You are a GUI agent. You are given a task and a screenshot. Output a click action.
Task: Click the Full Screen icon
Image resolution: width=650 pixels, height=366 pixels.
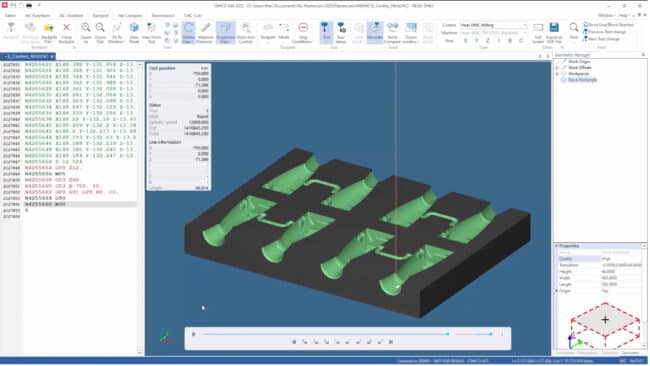coord(538,32)
